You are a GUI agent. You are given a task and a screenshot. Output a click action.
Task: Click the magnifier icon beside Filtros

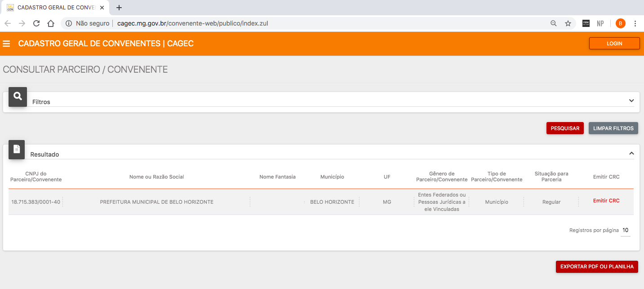18,96
